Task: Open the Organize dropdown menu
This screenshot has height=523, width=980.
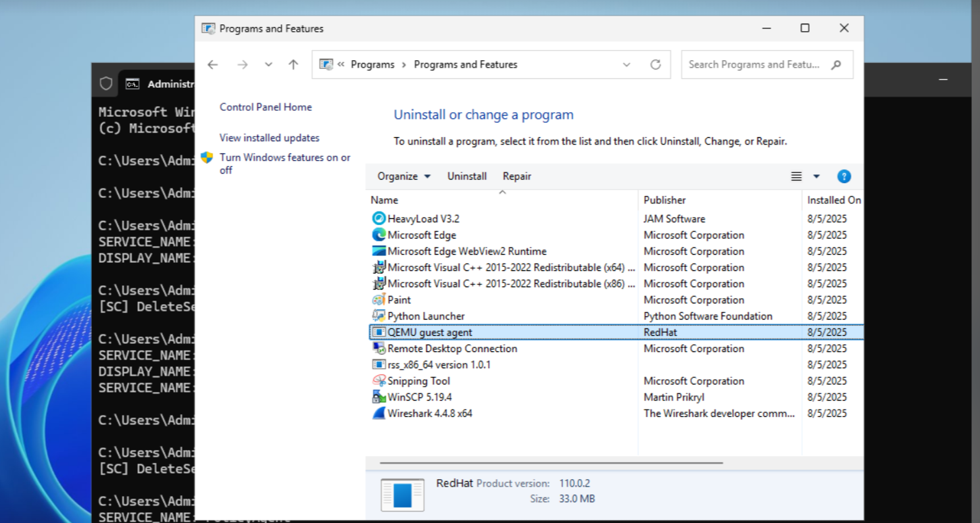Action: pos(404,176)
